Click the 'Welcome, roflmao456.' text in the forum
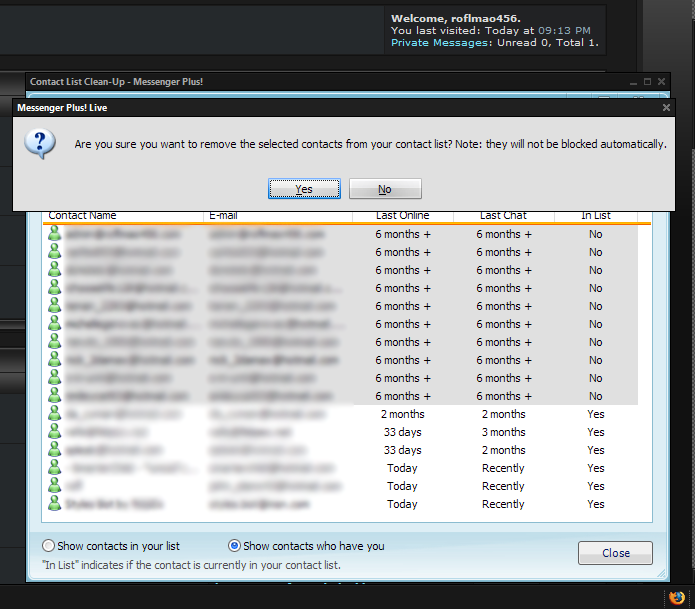Image resolution: width=695 pixels, height=609 pixels. (456, 19)
